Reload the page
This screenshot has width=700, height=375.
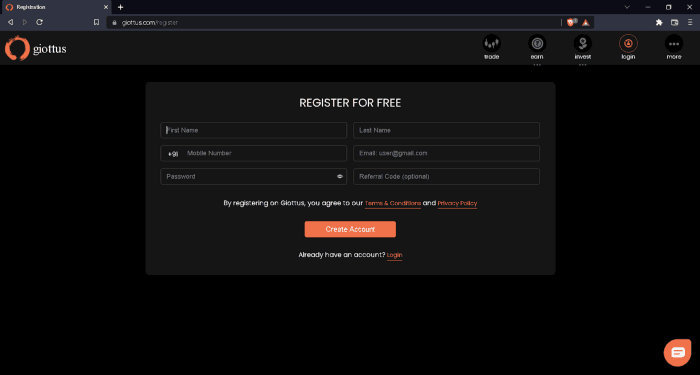(39, 22)
